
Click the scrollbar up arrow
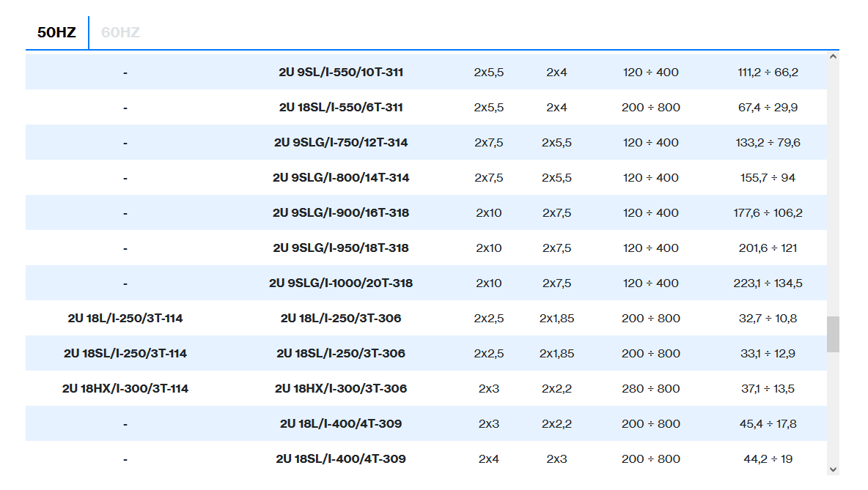pyautogui.click(x=833, y=56)
